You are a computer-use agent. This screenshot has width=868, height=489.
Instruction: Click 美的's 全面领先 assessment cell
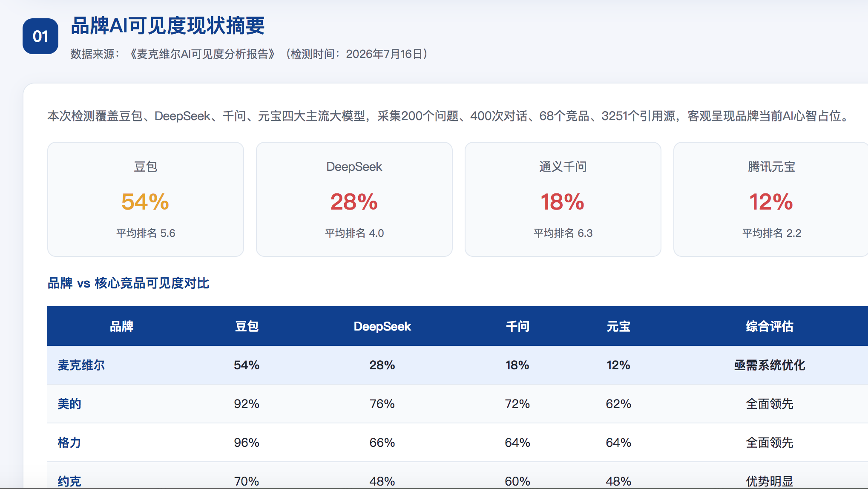coord(770,404)
